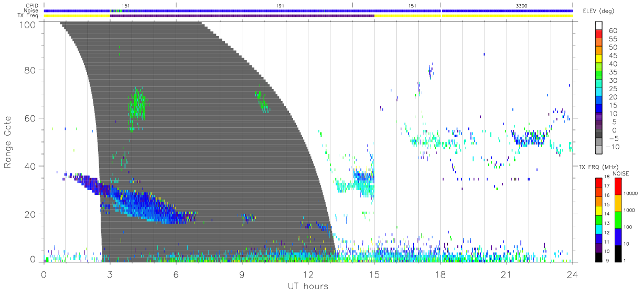Select hour 6 on UT hours axis
The image size is (644, 297).
[x=176, y=274]
